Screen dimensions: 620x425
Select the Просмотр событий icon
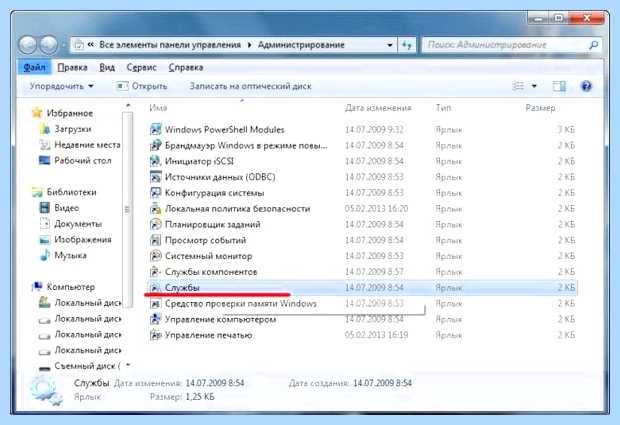155,240
